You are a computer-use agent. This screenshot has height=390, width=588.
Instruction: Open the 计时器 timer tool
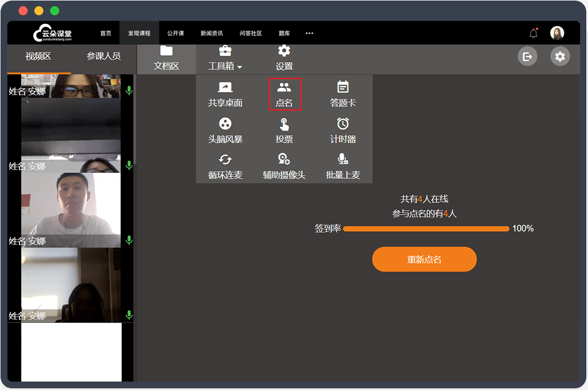(342, 131)
